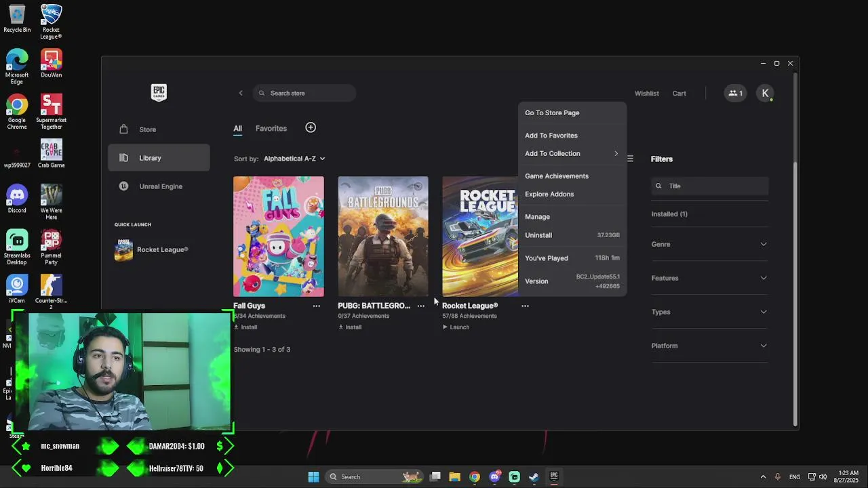Image resolution: width=868 pixels, height=488 pixels.
Task: Show hidden system tray icons
Action: [763, 476]
